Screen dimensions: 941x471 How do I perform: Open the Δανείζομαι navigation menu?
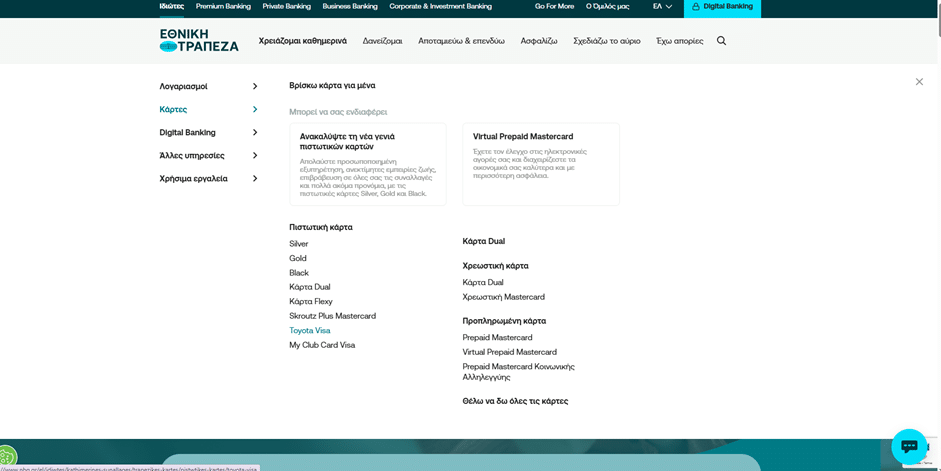382,41
